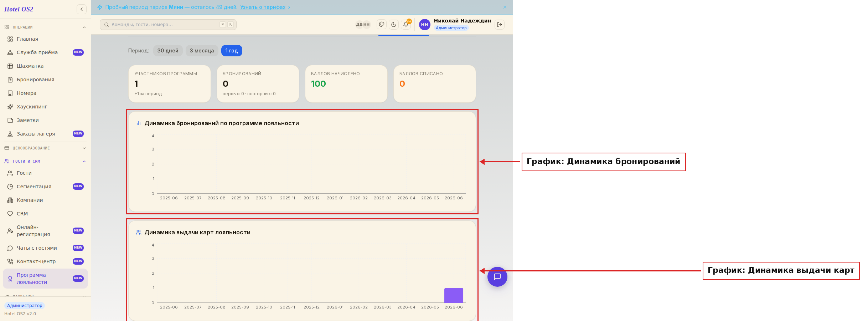The width and height of the screenshot is (868, 321).
Task: Select the 30 дней period
Action: click(168, 51)
